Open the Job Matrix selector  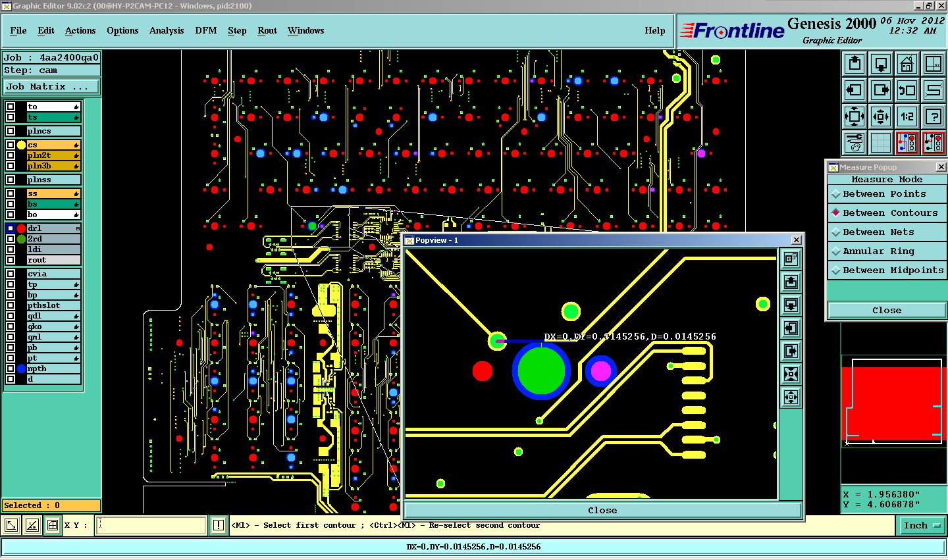point(51,87)
